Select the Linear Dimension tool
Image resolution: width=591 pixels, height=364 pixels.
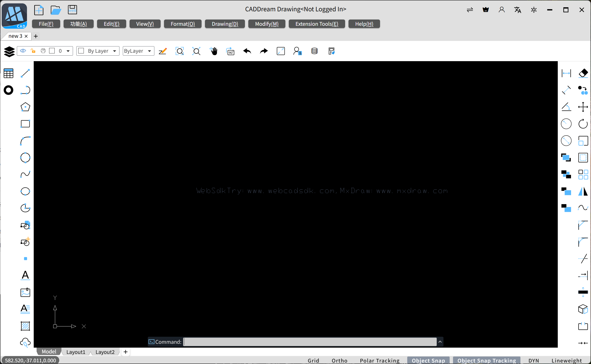[x=566, y=73]
